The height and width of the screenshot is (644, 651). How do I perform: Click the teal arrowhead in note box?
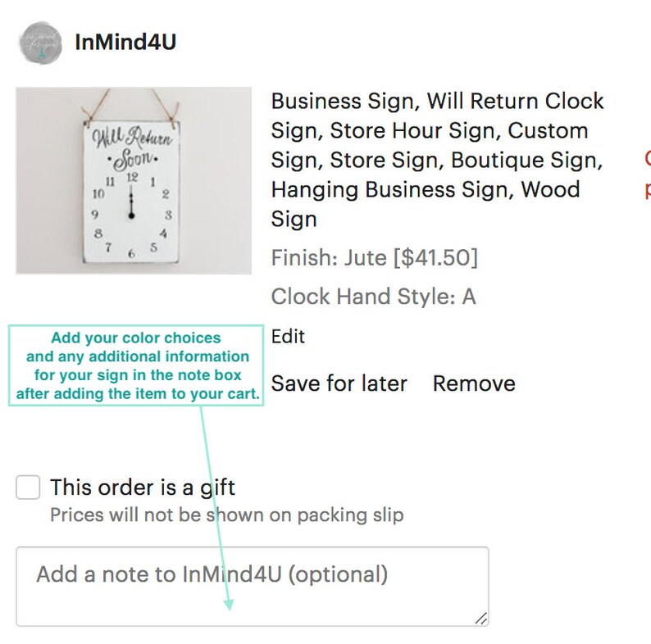(229, 604)
